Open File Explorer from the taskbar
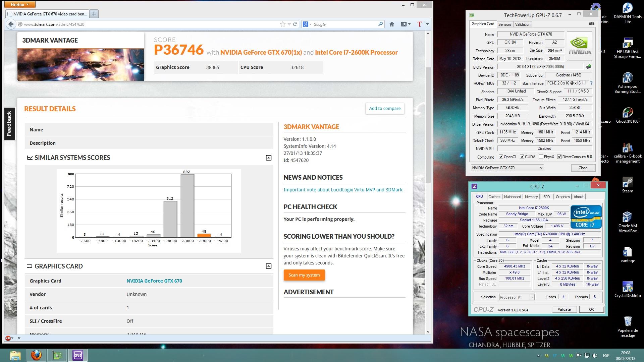This screenshot has height=362, width=644. coord(15,355)
